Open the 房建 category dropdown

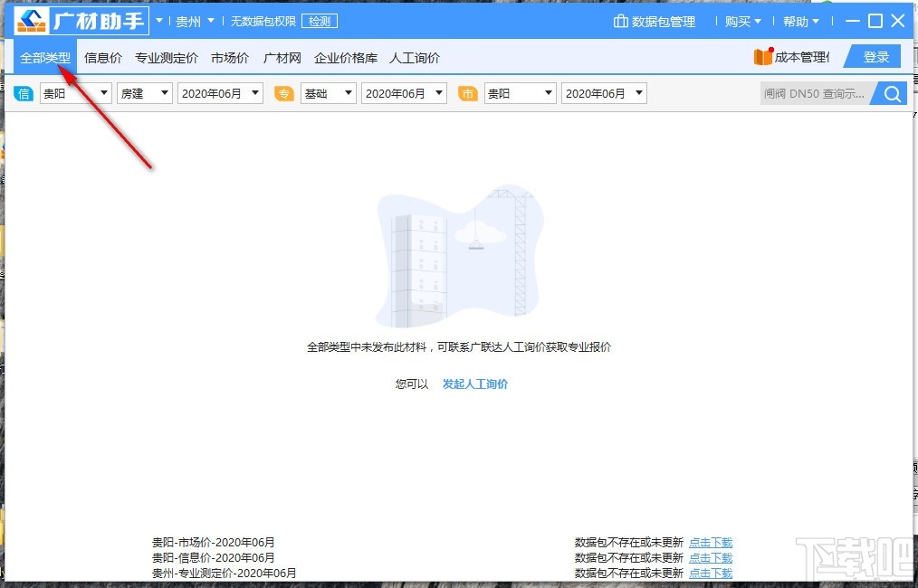(x=144, y=93)
